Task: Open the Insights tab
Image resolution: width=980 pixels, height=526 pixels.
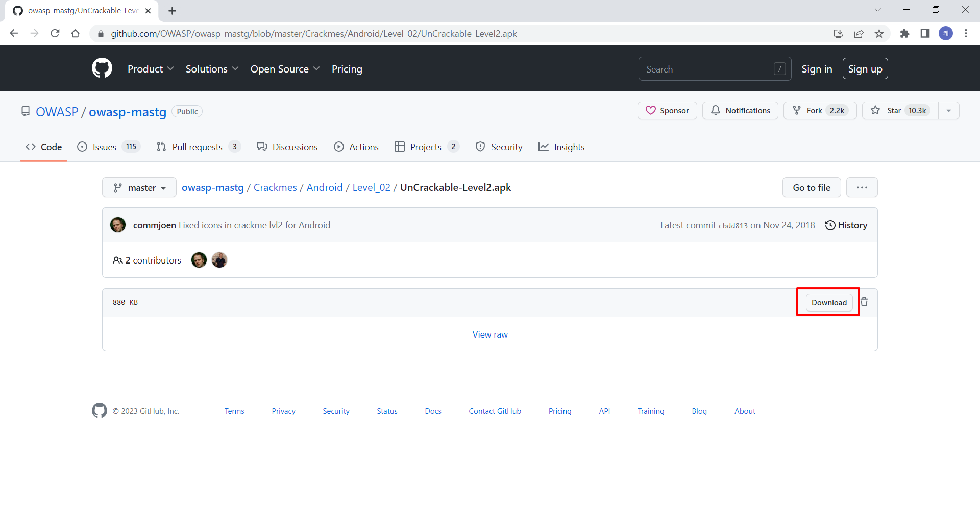Action: pyautogui.click(x=561, y=147)
